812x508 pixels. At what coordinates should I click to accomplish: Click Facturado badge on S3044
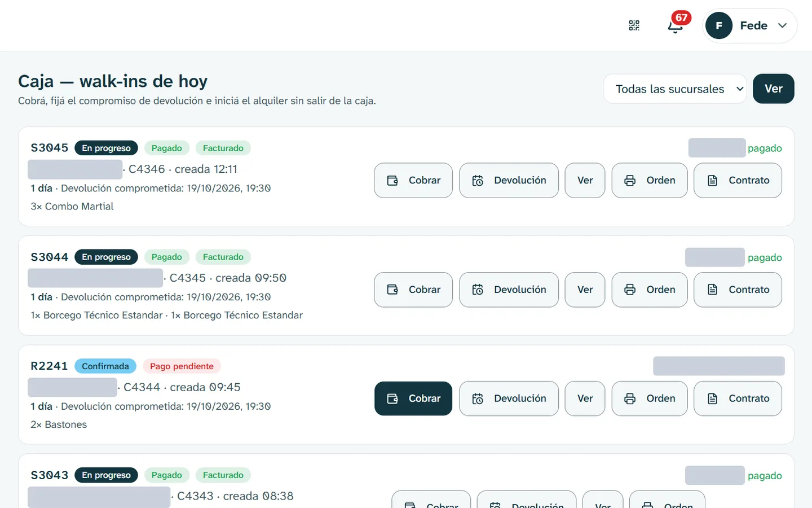[x=223, y=257]
